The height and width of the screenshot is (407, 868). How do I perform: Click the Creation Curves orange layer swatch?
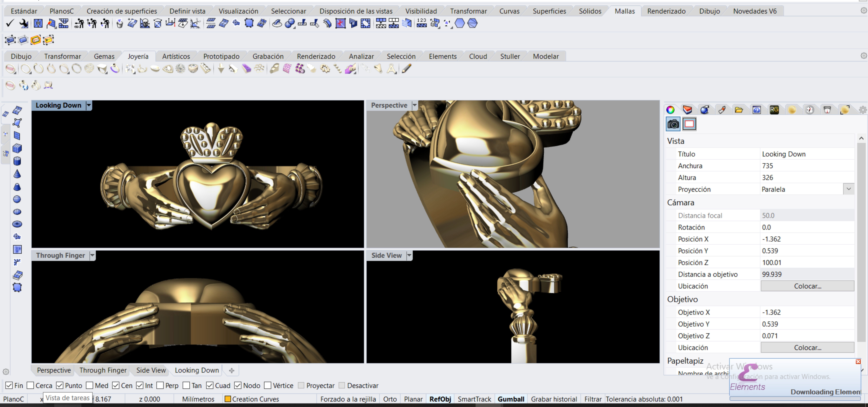[x=228, y=399]
